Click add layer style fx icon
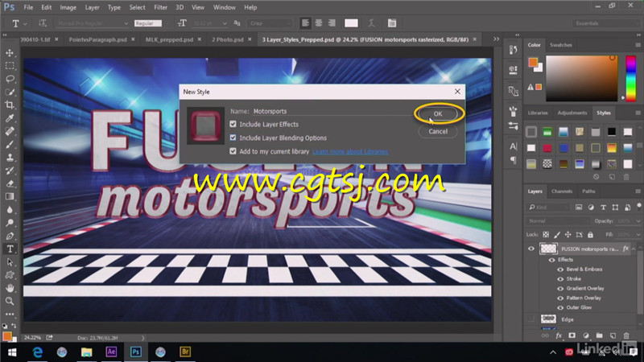 pos(559,335)
